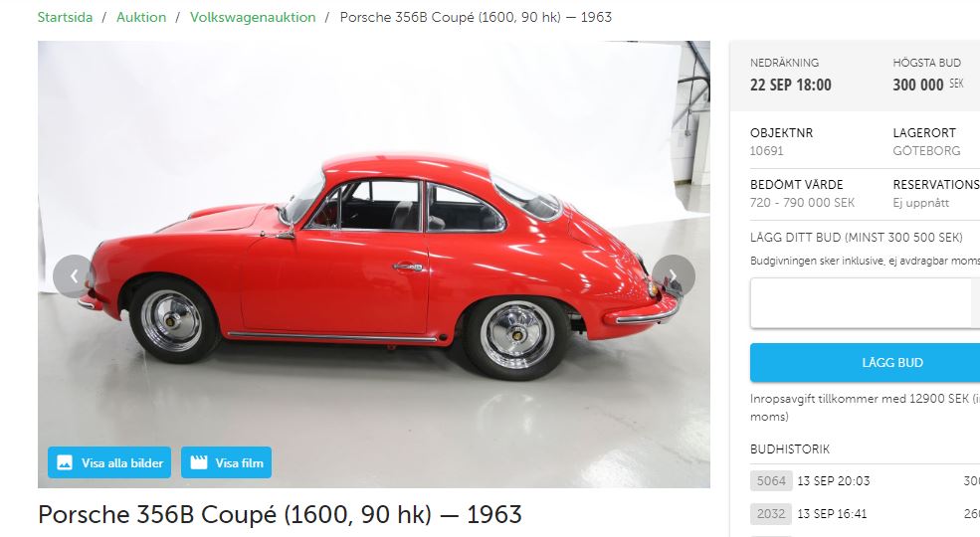Click the 13 SEP 20:03 bid entry
This screenshot has height=537, width=980.
coord(834,480)
